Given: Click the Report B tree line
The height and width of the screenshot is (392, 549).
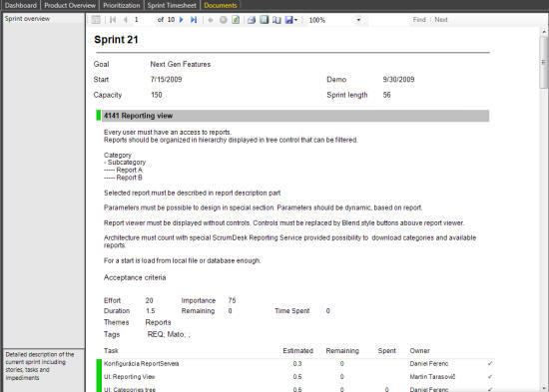Looking at the screenshot, I should click(x=123, y=178).
